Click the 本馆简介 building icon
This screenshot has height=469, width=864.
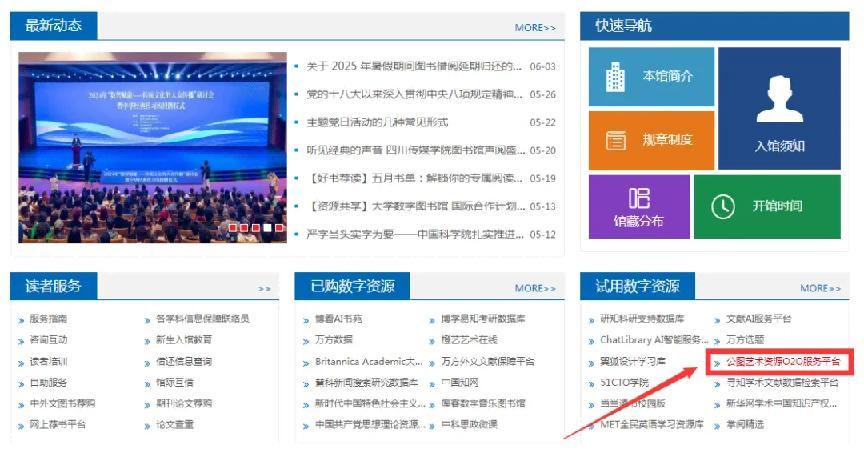(x=615, y=76)
